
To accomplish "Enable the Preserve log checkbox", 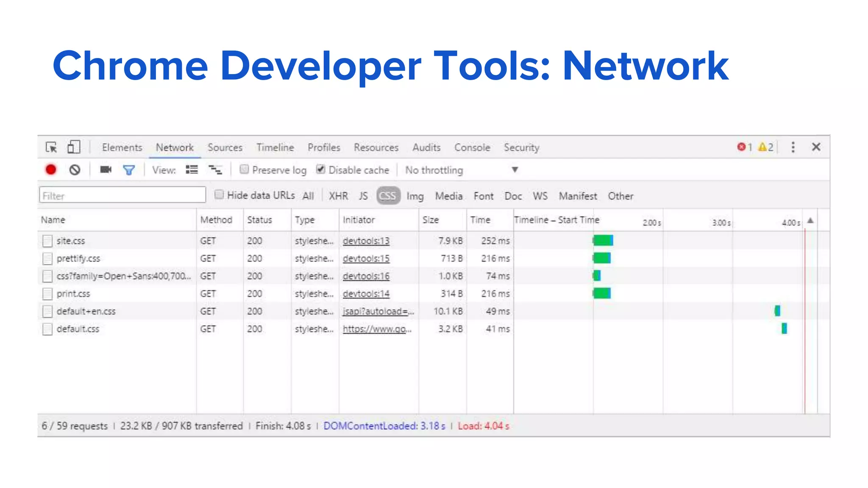I will pyautogui.click(x=244, y=169).
